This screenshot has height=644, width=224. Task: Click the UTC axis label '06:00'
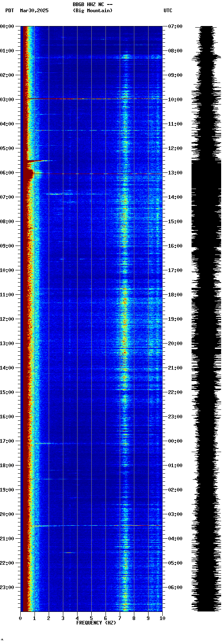175,587
